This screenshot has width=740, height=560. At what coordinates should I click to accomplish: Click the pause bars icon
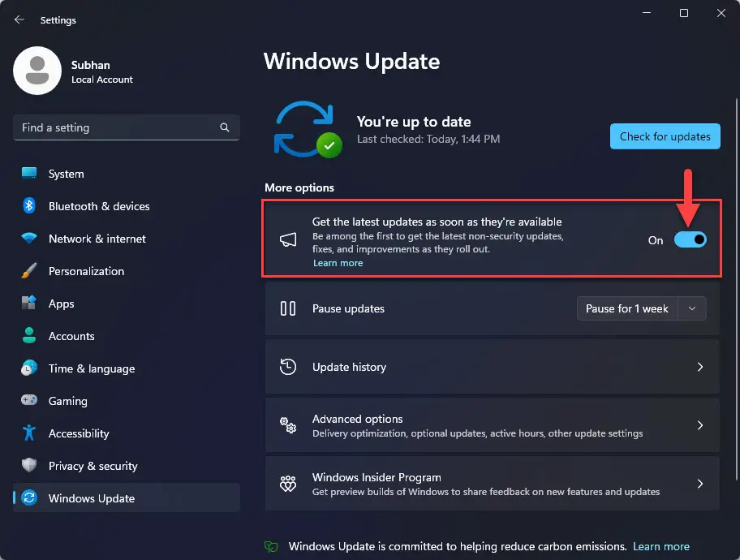click(x=288, y=308)
